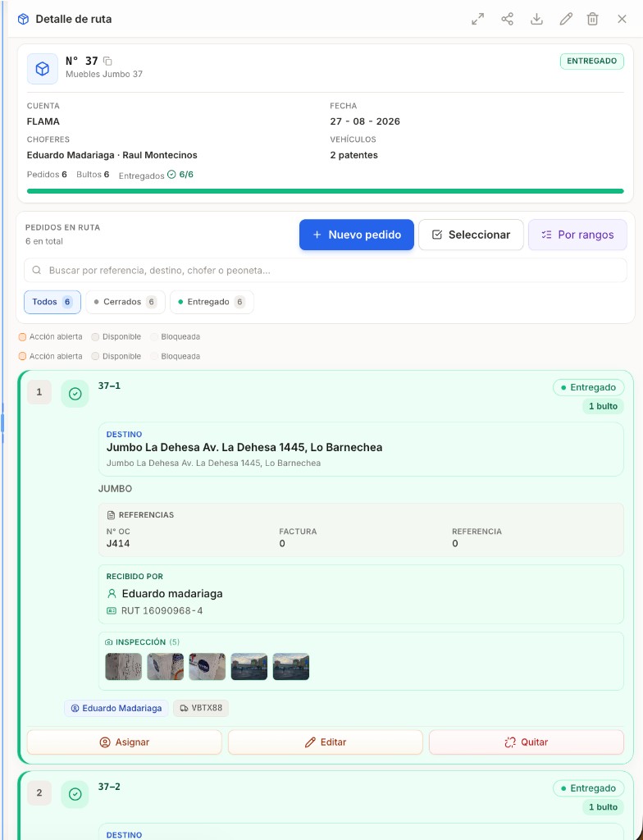Click the Entregado badge on order 37–2
The height and width of the screenshot is (840, 643).
click(588, 788)
